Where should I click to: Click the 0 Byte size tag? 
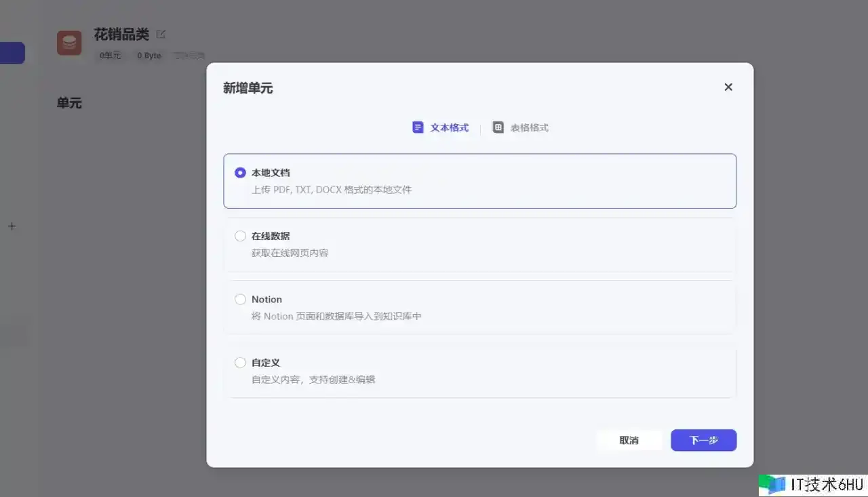[x=149, y=56]
